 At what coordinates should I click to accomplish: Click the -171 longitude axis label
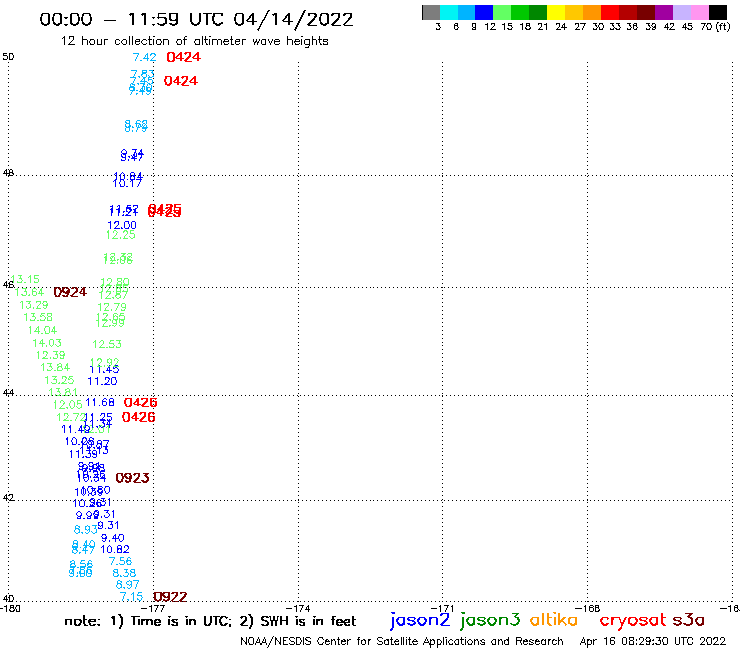(442, 608)
